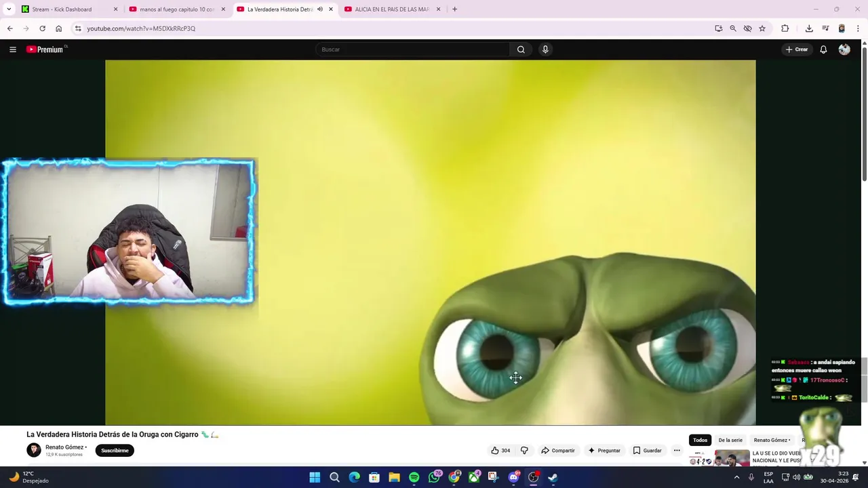Image resolution: width=868 pixels, height=488 pixels.
Task: Expand the tab search dropdown arrow
Action: point(9,9)
